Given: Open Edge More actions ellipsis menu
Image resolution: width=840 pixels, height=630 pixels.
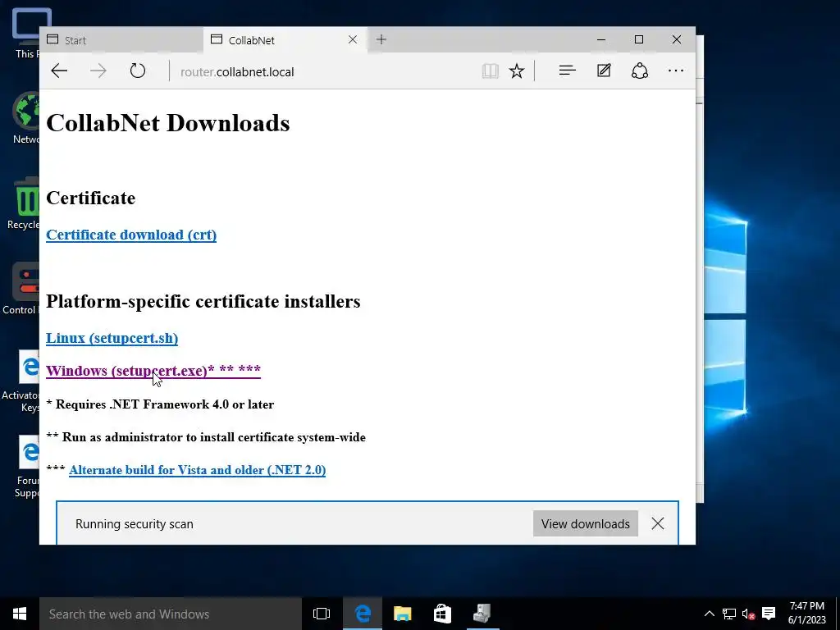Looking at the screenshot, I should [676, 71].
